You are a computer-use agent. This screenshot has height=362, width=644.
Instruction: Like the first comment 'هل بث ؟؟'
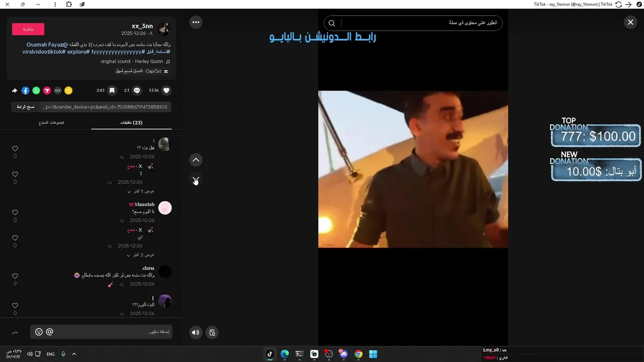tap(15, 149)
